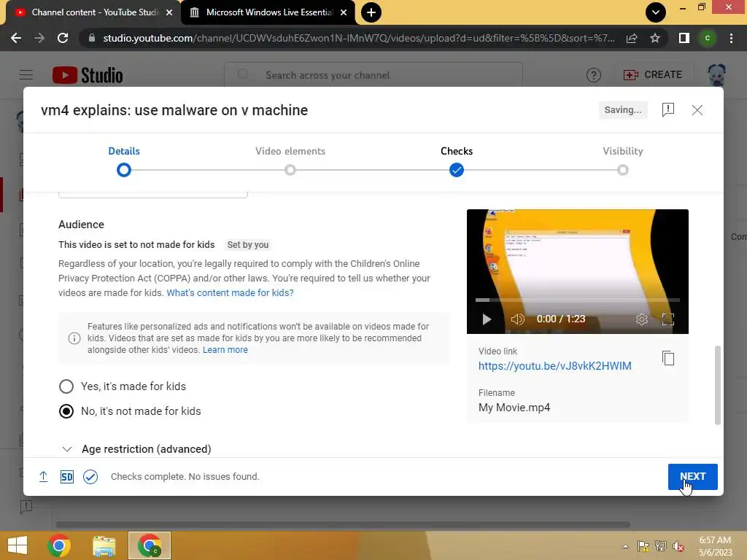Viewport: 747px width, 560px height.
Task: Click the Saving... status label
Action: [x=623, y=110]
